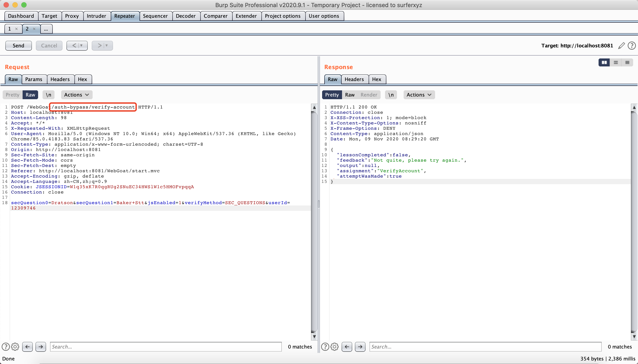638x364 pixels.
Task: Close Repeater tab 1
Action: (17, 29)
